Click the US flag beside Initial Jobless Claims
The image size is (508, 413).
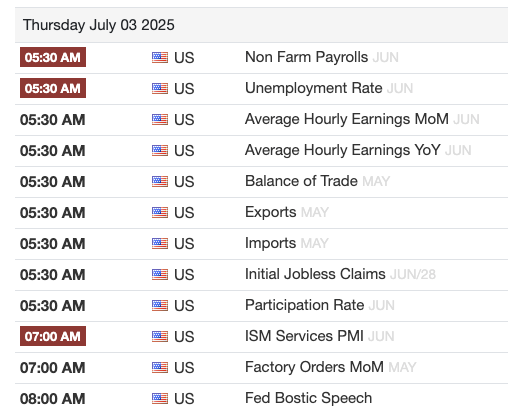[x=160, y=274]
